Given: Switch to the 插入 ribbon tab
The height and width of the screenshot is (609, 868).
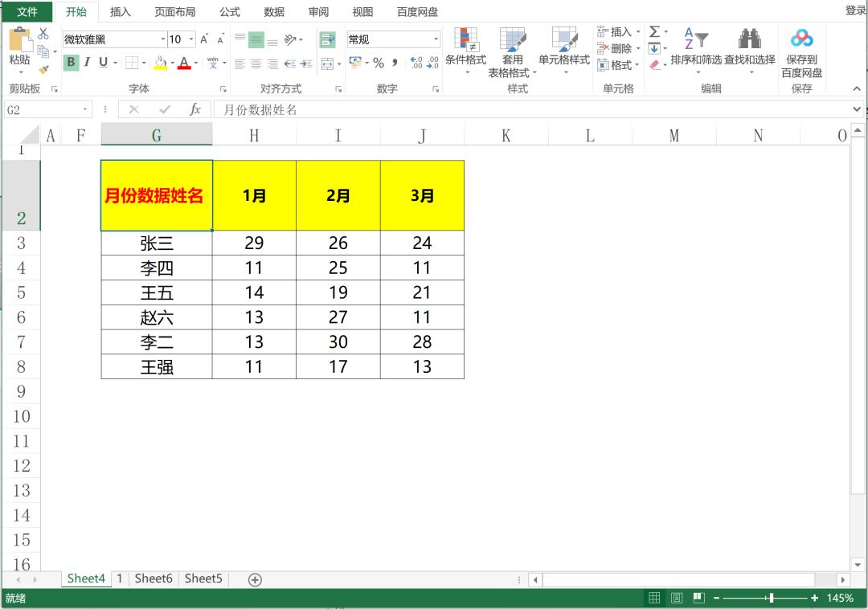Looking at the screenshot, I should tap(120, 11).
